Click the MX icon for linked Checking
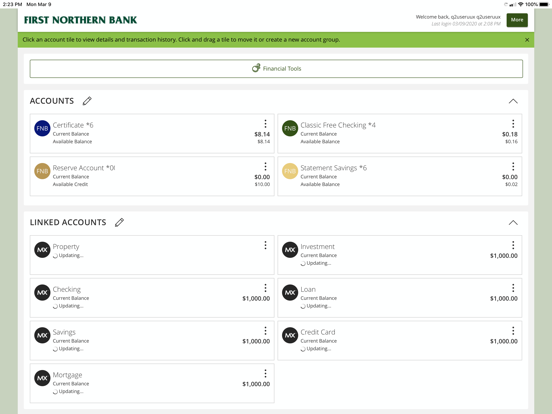This screenshot has width=552, height=414. 42,293
